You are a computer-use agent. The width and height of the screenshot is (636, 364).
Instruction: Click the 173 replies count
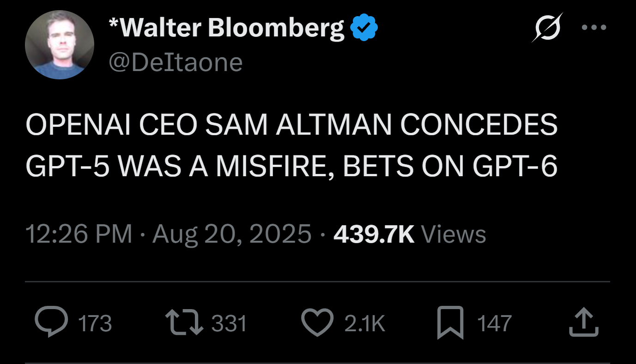tap(95, 323)
